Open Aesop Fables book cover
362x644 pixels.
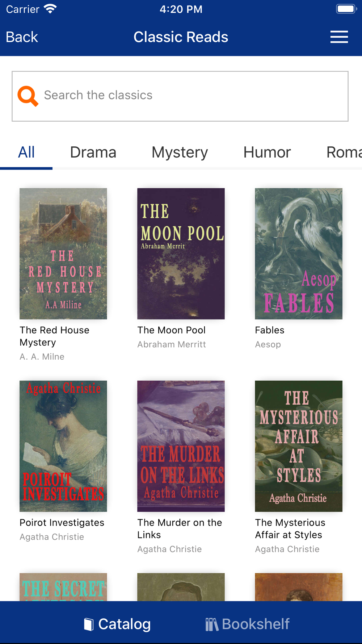coord(299,254)
